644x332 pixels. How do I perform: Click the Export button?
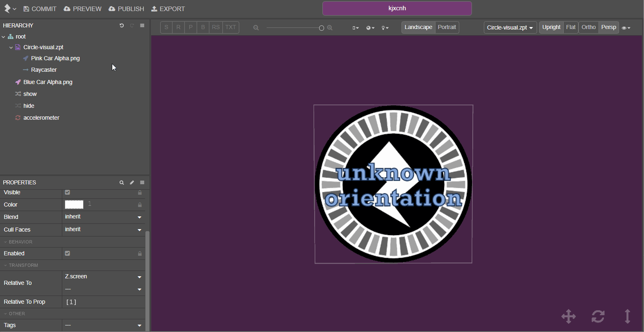point(168,9)
